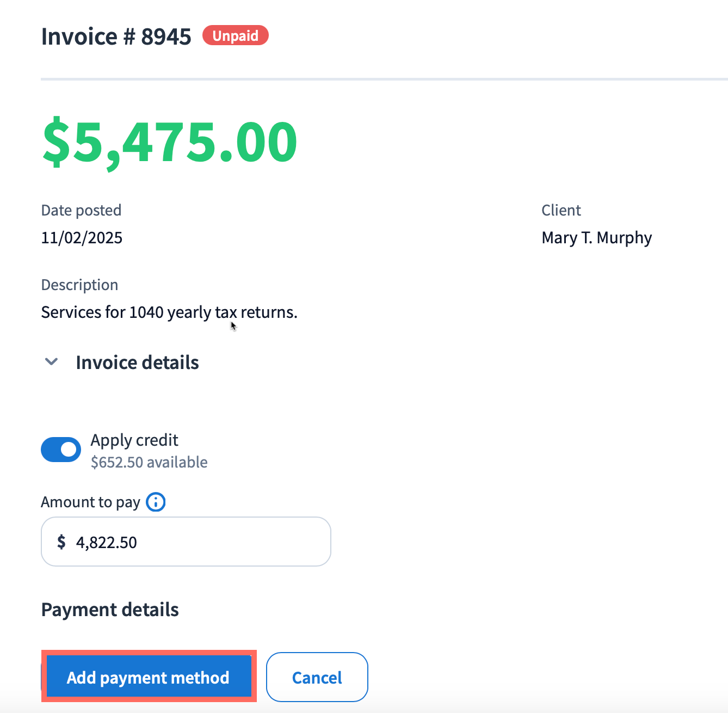Screen dimensions: 728x713
Task: Toggle the Apply credit switch off
Action: coord(61,450)
